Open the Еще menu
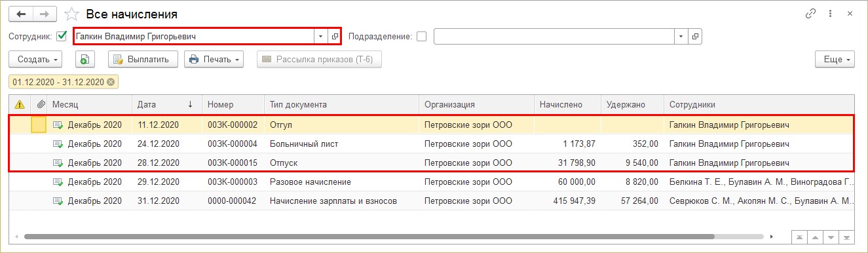 835,60
